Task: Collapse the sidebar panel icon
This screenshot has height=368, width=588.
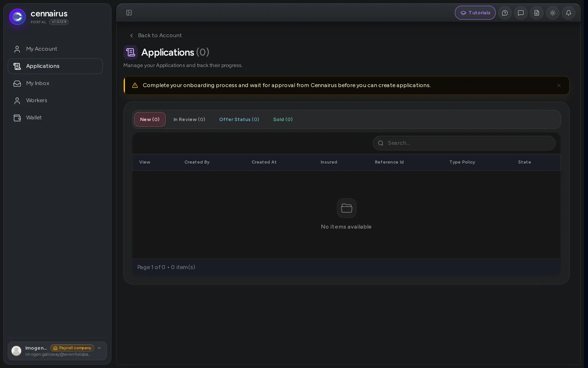Action: 129,13
